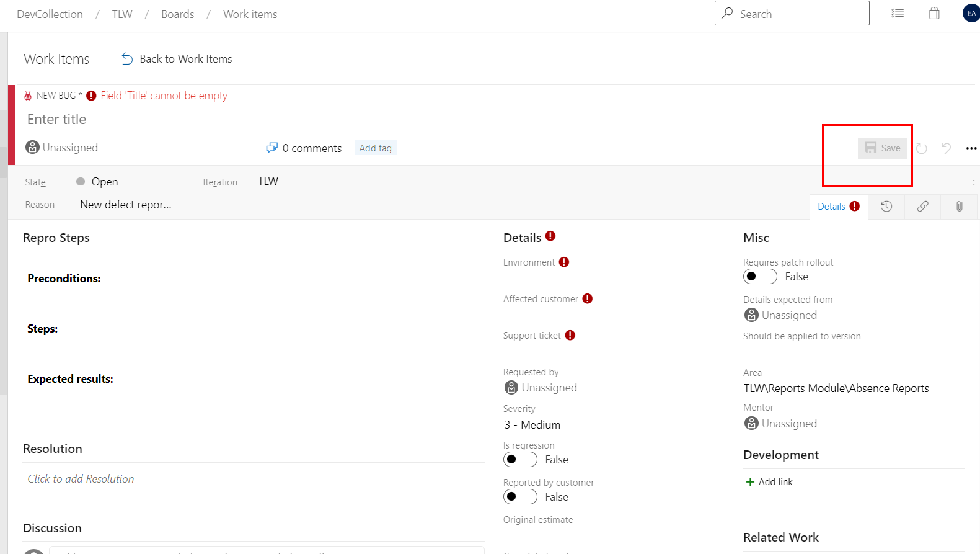Click the Affected customer error icon
Screen dimensions: 980x554
coord(588,298)
